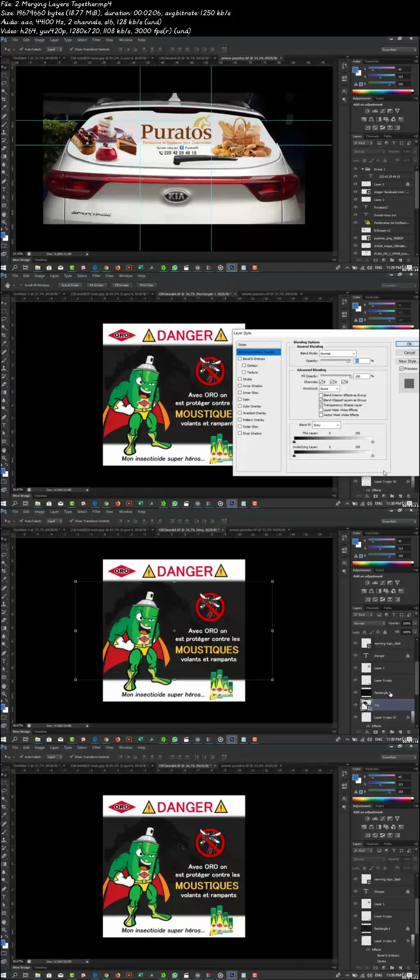
Task: Hide the img layer via its eye icon
Action: (x=355, y=705)
